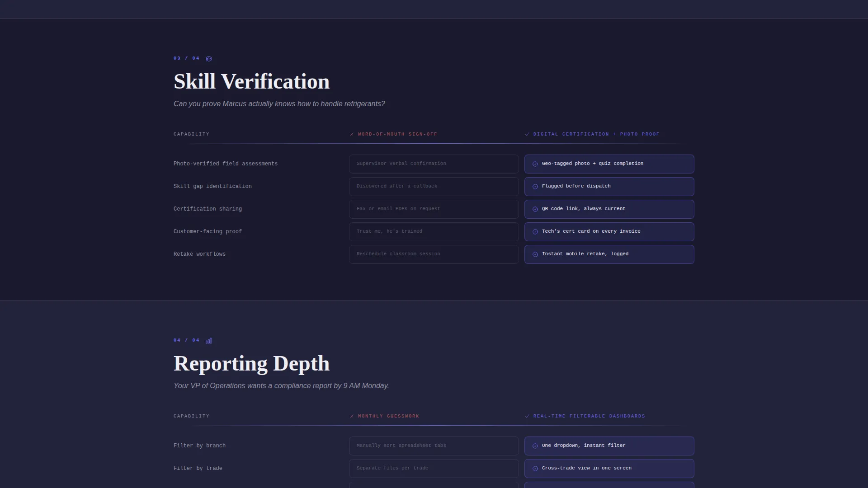
Task: Click the 'Filter by branch' row label
Action: [x=199, y=446]
